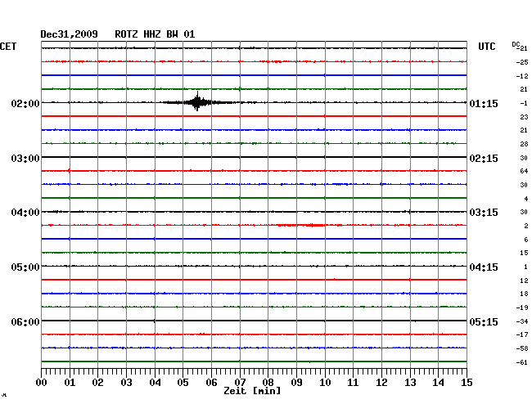
Task: Click the 01:15 UTC time label
Action: [484, 103]
